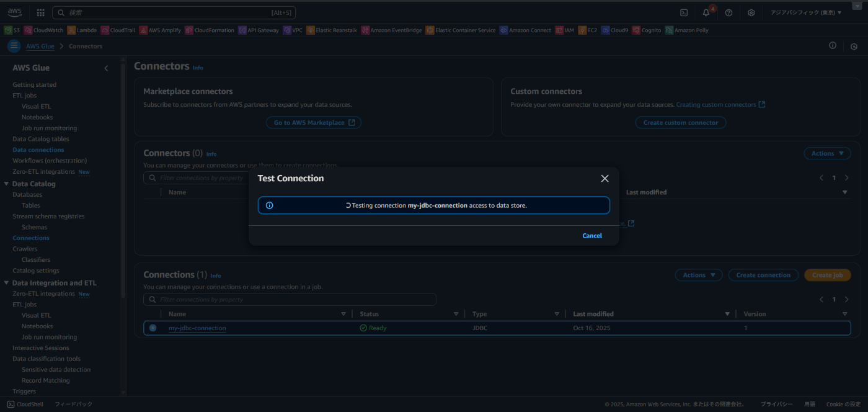The height and width of the screenshot is (412, 868).
Task: Open the AWS home logo
Action: (15, 12)
